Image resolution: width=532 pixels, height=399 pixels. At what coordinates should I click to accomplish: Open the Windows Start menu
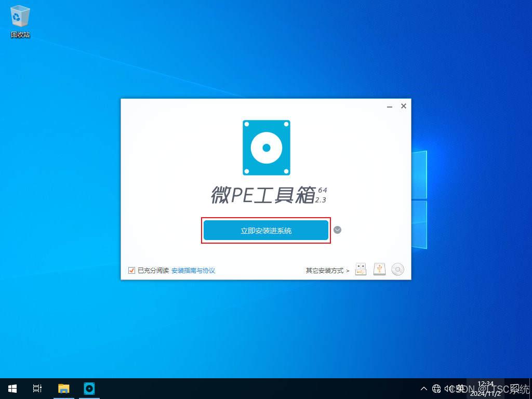[12, 389]
